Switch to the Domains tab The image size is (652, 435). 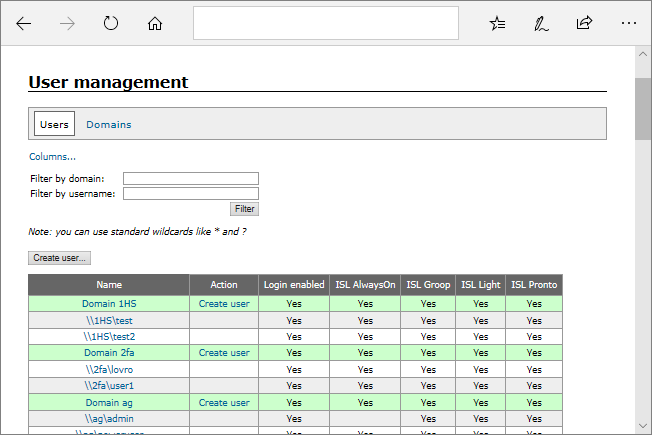pos(108,125)
